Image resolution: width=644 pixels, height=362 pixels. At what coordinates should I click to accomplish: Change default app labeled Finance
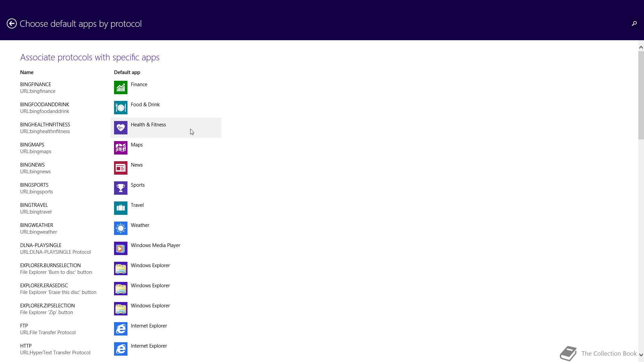pos(139,84)
